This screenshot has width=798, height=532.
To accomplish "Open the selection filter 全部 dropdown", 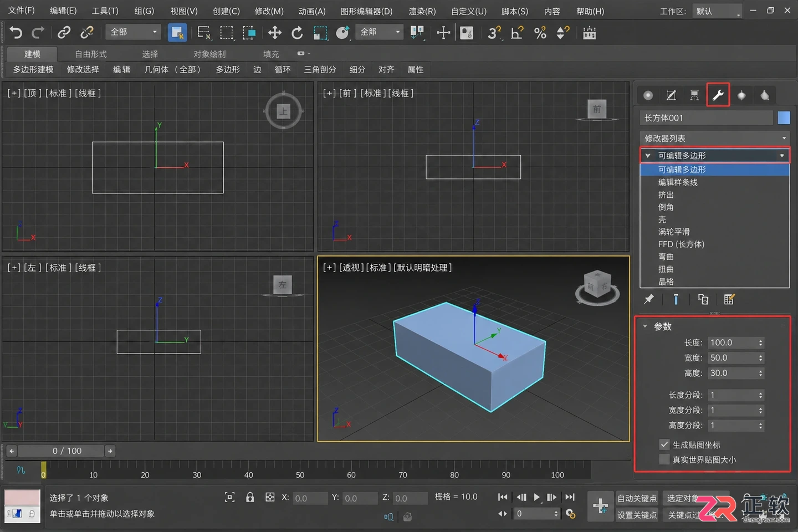I will (133, 32).
